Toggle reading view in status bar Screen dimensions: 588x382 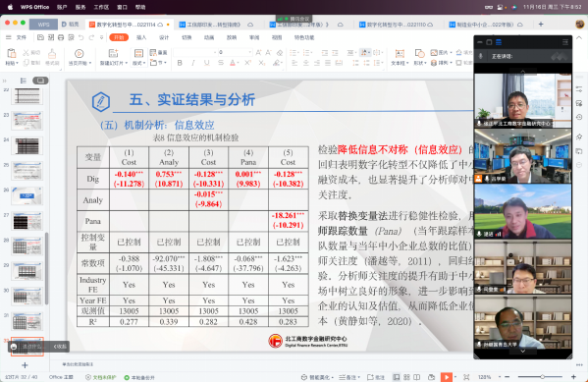pos(416,377)
